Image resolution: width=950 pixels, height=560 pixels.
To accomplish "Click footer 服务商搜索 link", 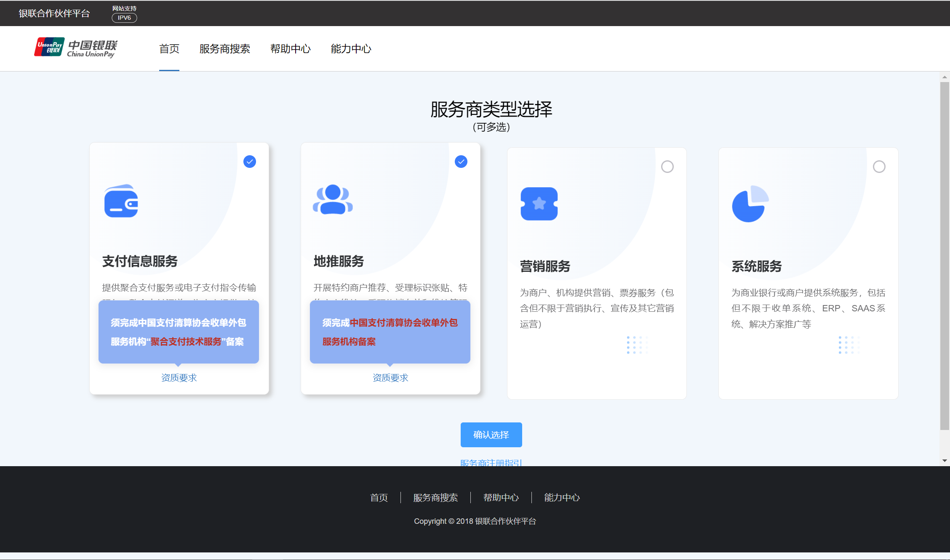I will [x=435, y=498].
